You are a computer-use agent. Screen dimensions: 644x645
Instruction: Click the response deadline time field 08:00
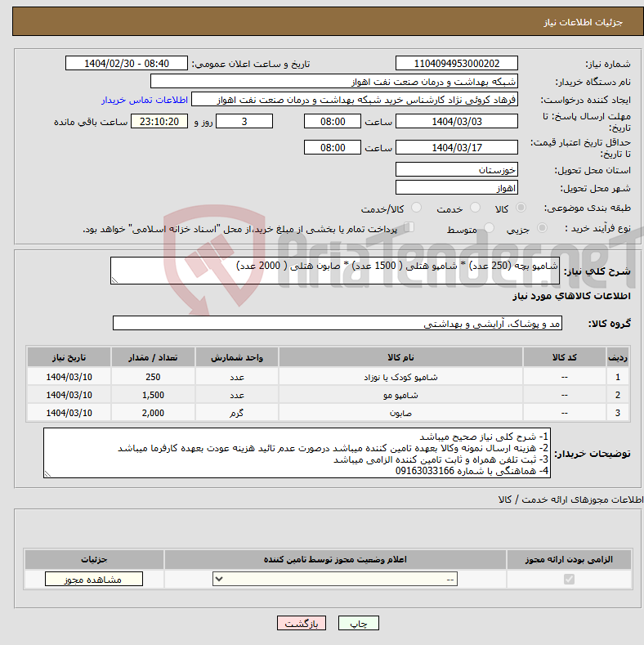tap(333, 121)
